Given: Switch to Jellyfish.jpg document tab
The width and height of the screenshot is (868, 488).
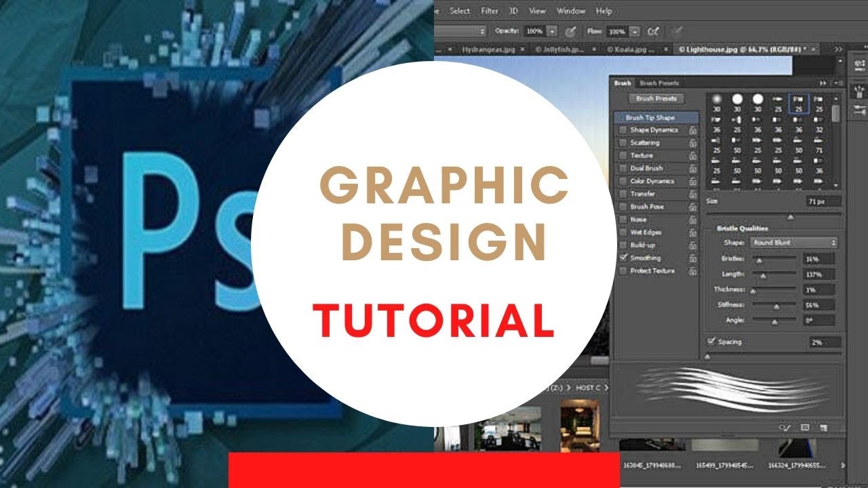Looking at the screenshot, I should pos(561,49).
